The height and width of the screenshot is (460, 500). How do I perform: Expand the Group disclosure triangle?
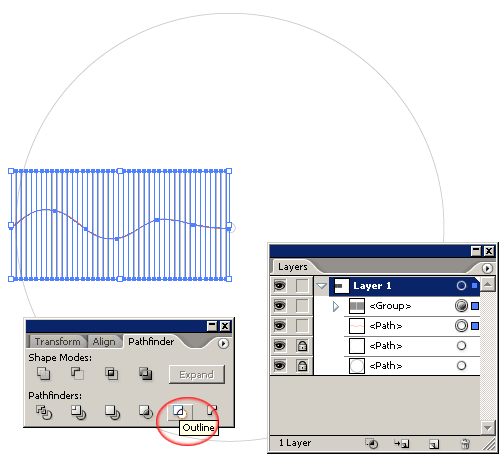click(336, 306)
